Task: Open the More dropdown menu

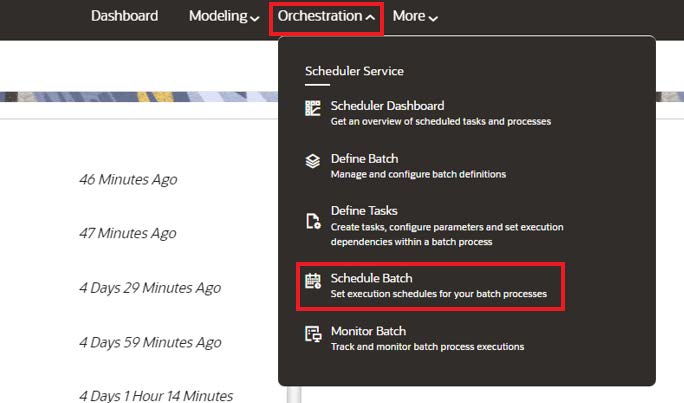Action: coord(415,16)
